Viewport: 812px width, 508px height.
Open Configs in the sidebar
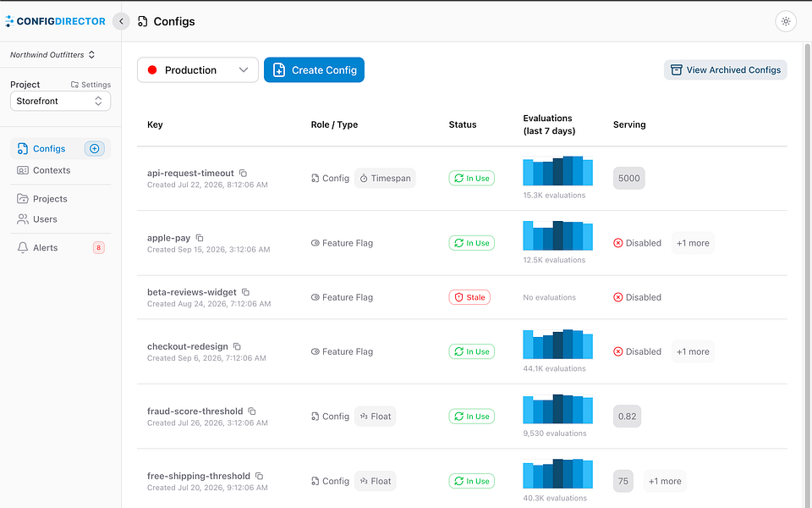click(49, 149)
